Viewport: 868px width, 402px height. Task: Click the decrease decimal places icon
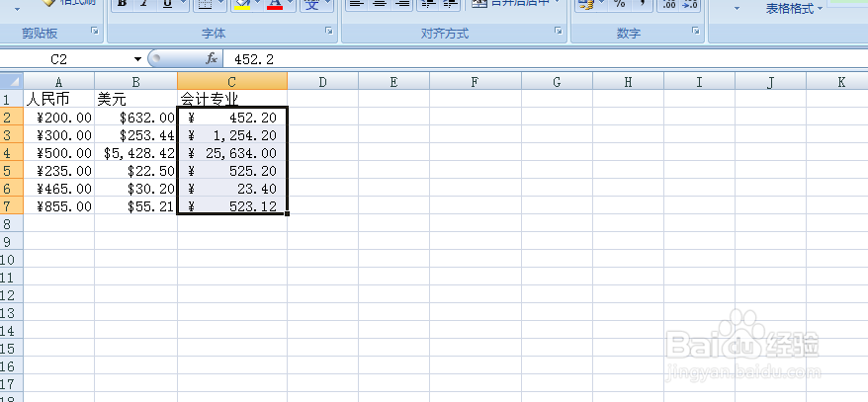(x=690, y=4)
